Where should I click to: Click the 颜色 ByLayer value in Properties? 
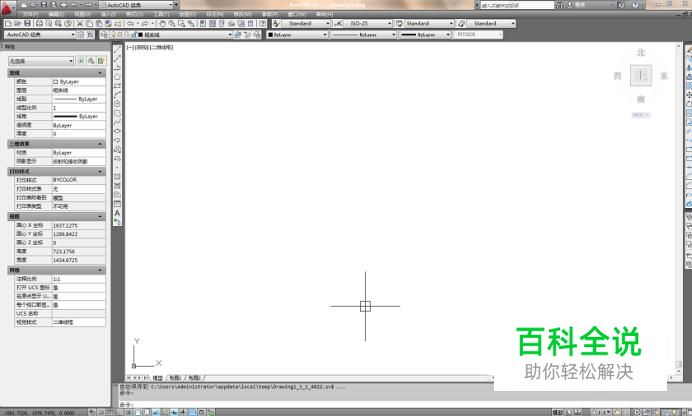79,82
